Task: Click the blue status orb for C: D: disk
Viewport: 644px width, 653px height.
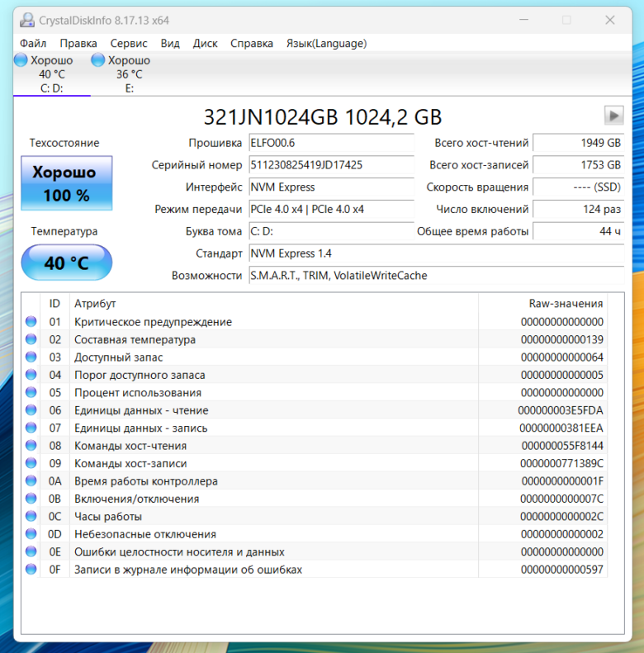Action: (x=21, y=60)
